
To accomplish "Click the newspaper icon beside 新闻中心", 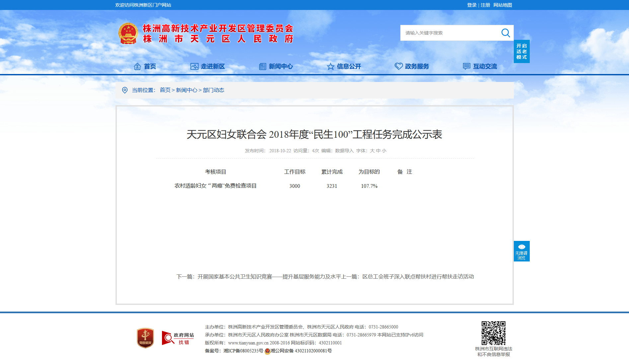I will tap(263, 66).
